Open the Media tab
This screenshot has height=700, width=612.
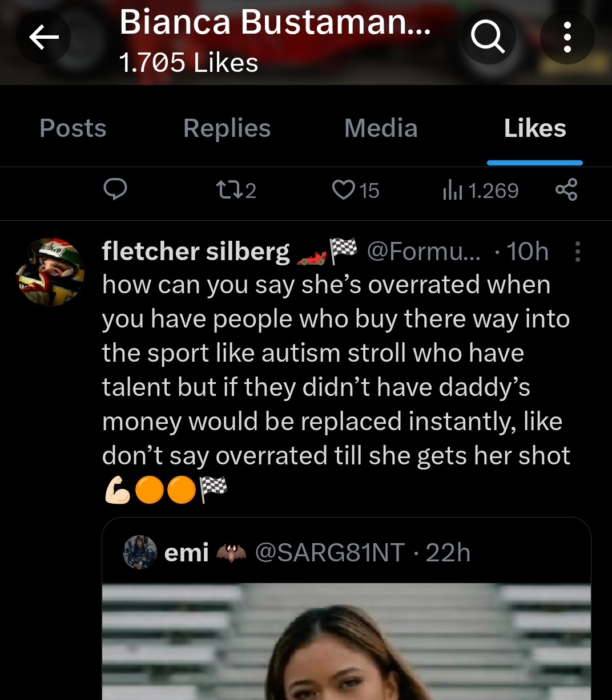coord(381,128)
